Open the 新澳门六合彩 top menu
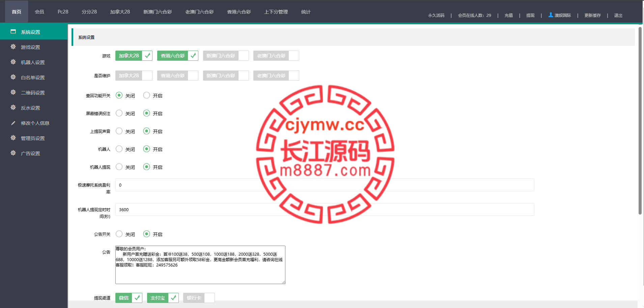 158,12
